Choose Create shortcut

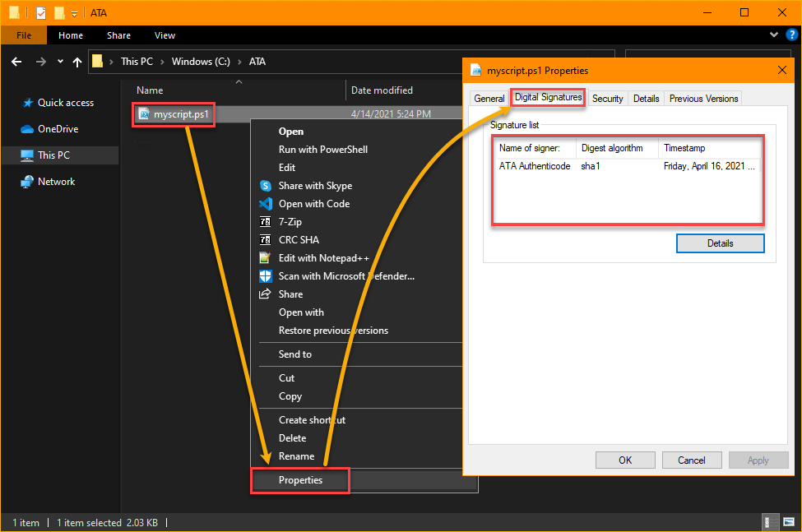(312, 420)
